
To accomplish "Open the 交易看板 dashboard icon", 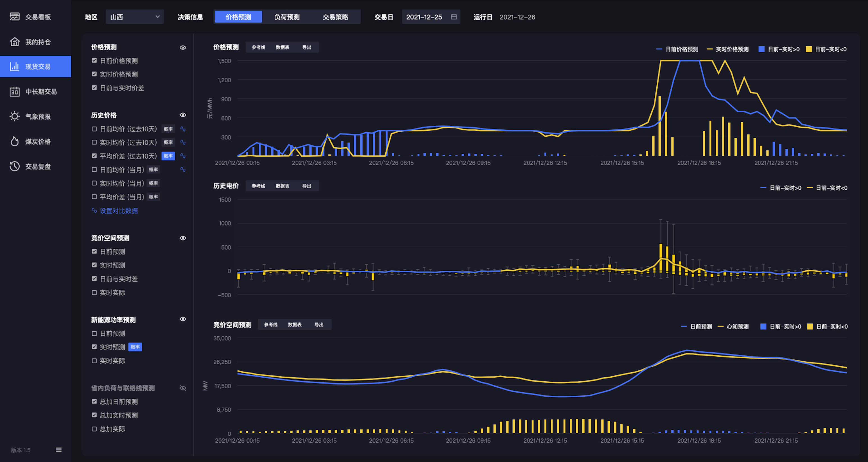I will pos(15,17).
